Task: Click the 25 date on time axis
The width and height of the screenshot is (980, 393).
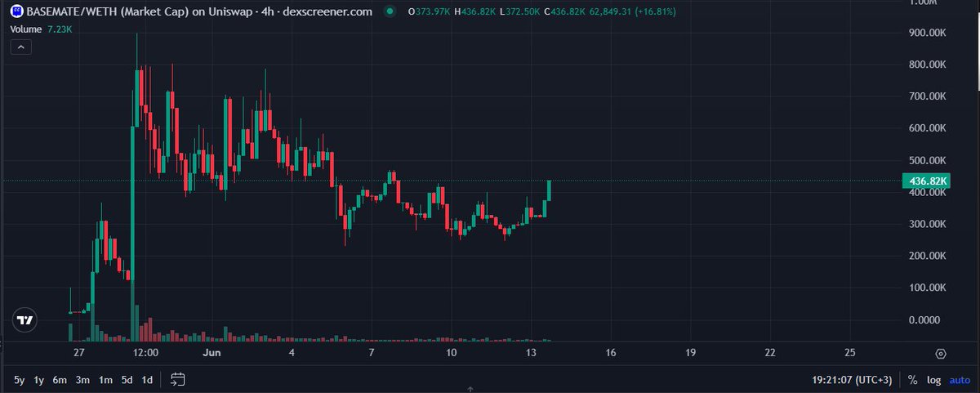Action: (x=850, y=353)
